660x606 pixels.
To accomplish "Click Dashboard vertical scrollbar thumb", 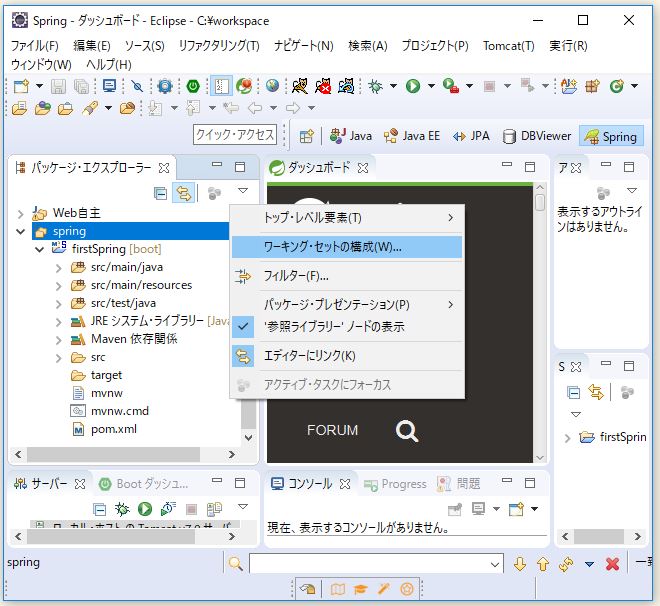I will click(x=540, y=202).
